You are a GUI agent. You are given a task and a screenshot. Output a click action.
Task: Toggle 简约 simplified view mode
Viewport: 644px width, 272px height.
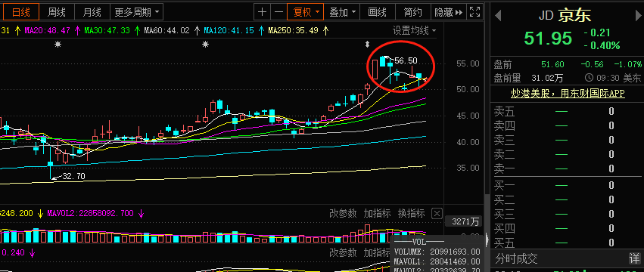(413, 12)
